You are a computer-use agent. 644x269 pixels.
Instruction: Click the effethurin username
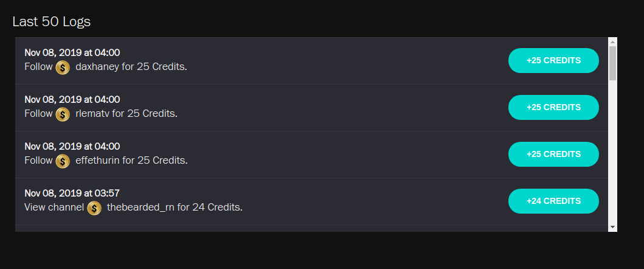(97, 160)
